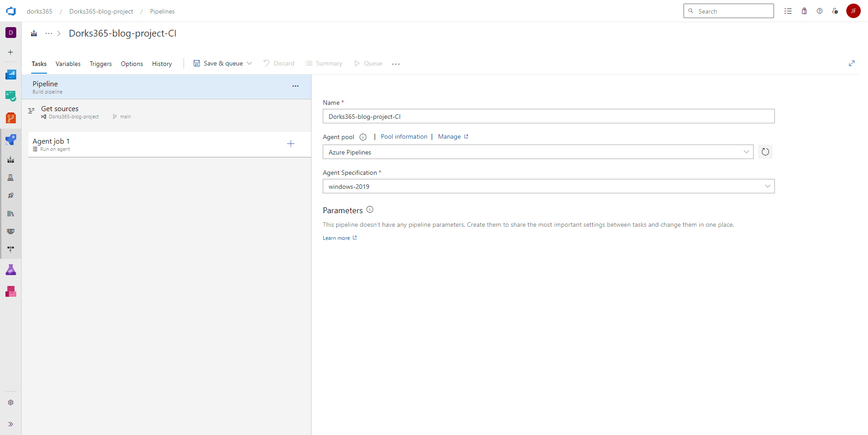This screenshot has width=868, height=435.
Task: Click the pipeline Name input field
Action: click(x=548, y=116)
